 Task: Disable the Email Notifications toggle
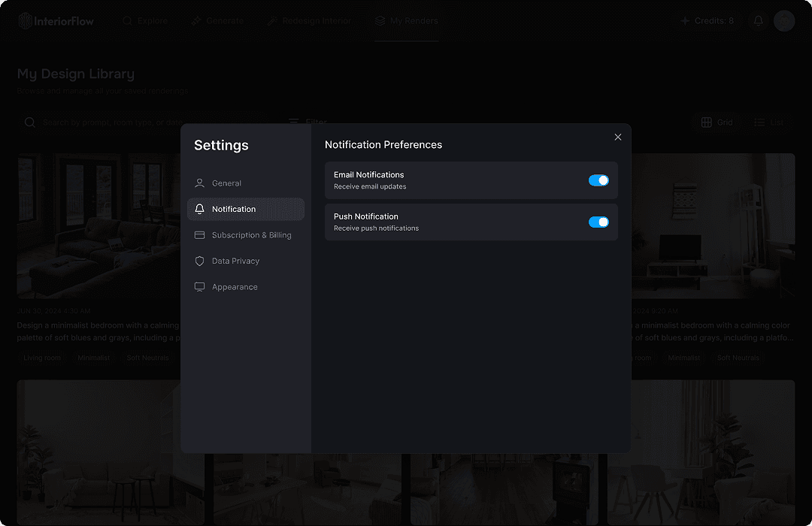tap(598, 180)
